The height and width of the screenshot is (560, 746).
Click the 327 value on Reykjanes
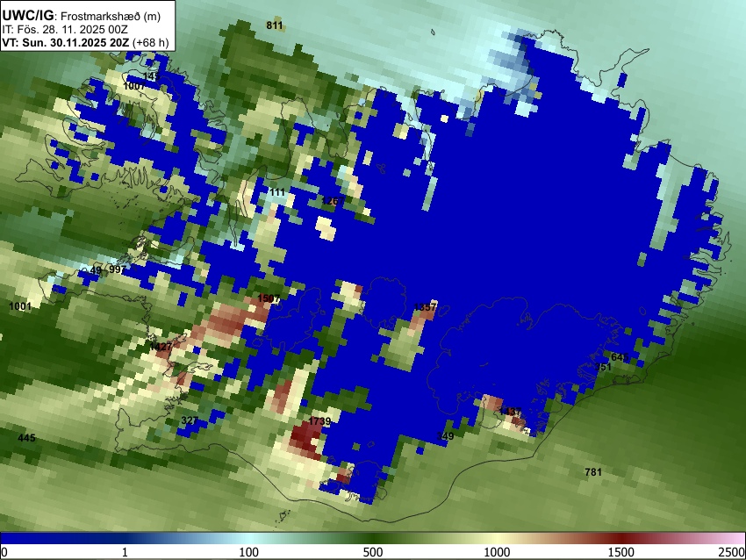point(190,420)
